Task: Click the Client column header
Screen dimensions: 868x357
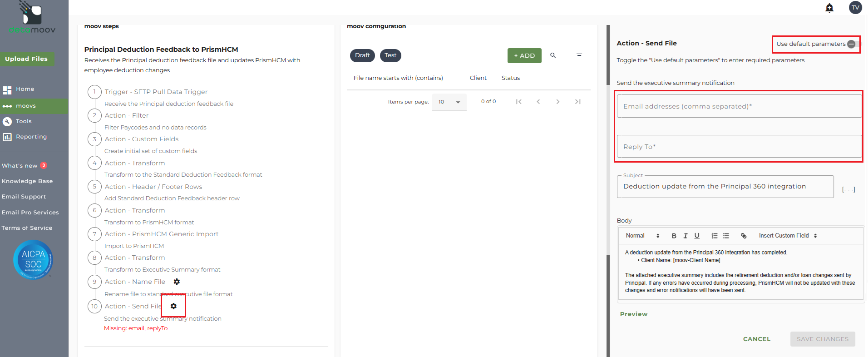Action: click(x=478, y=78)
